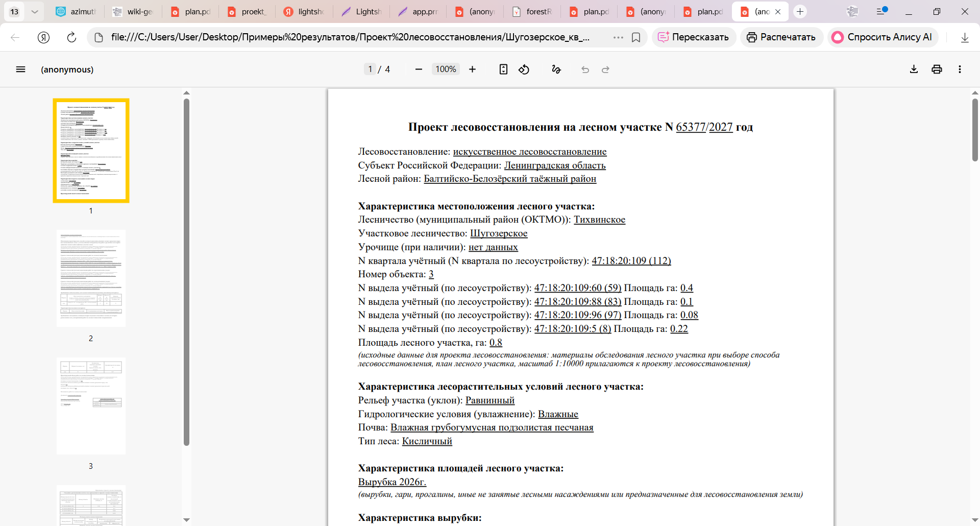Select the page 2 thumbnail

tap(91, 278)
